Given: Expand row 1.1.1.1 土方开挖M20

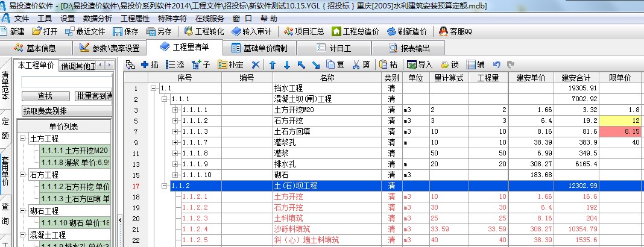Looking at the screenshot, I should [175, 110].
